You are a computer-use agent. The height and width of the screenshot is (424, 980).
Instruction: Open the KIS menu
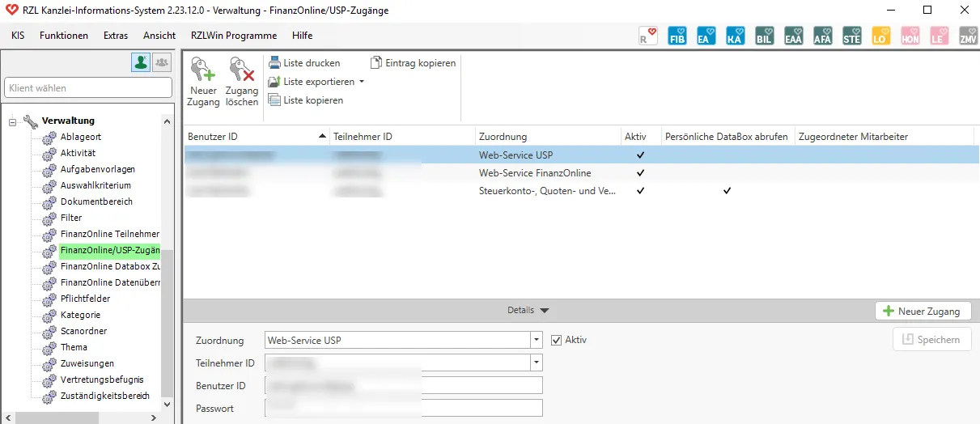(18, 36)
